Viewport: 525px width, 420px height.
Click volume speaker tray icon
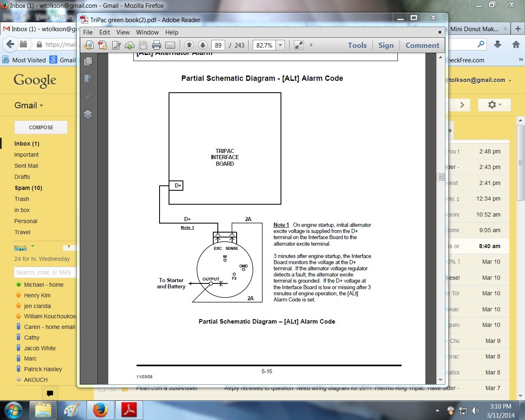475,411
